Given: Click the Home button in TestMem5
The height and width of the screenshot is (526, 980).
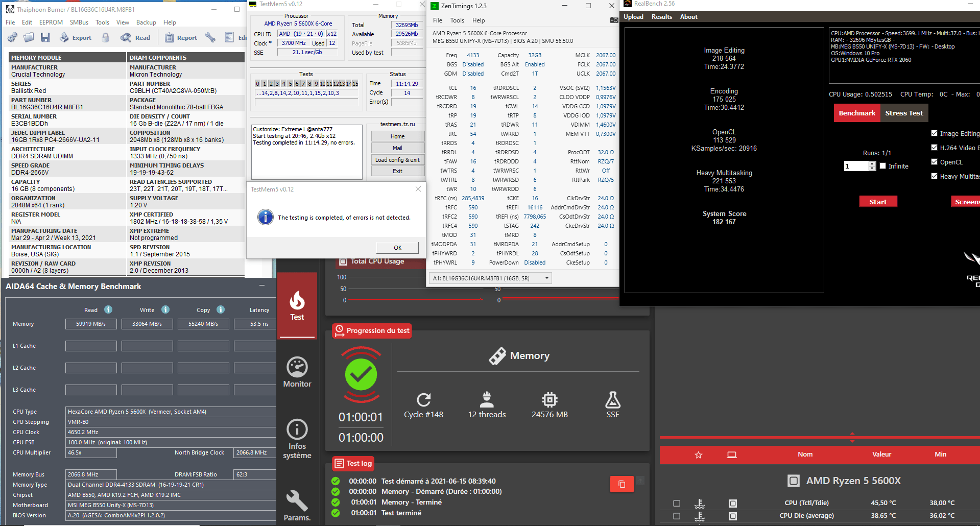Looking at the screenshot, I should pyautogui.click(x=397, y=136).
